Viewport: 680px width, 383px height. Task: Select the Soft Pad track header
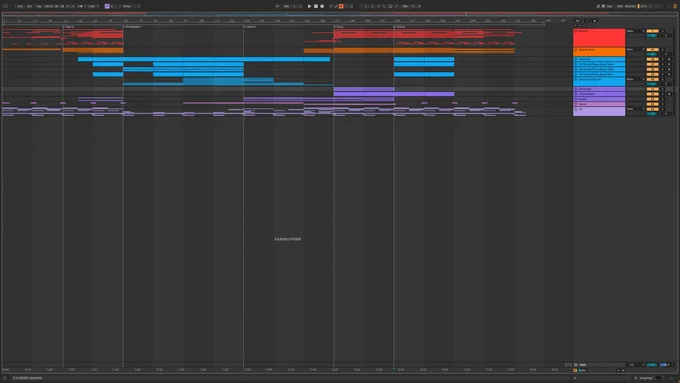599,59
